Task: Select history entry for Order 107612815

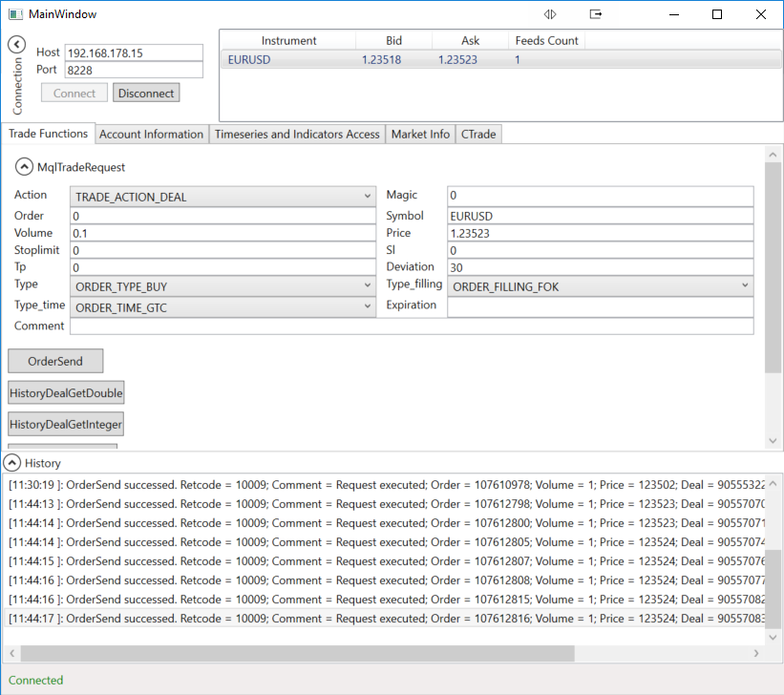Action: click(x=385, y=599)
